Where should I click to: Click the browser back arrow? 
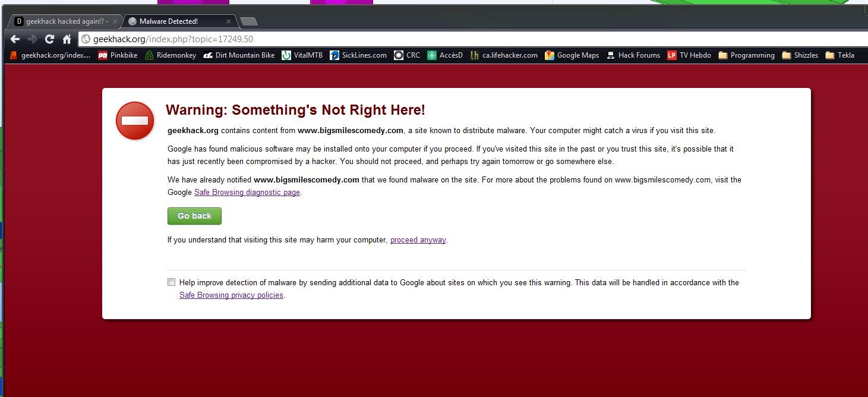click(x=15, y=39)
